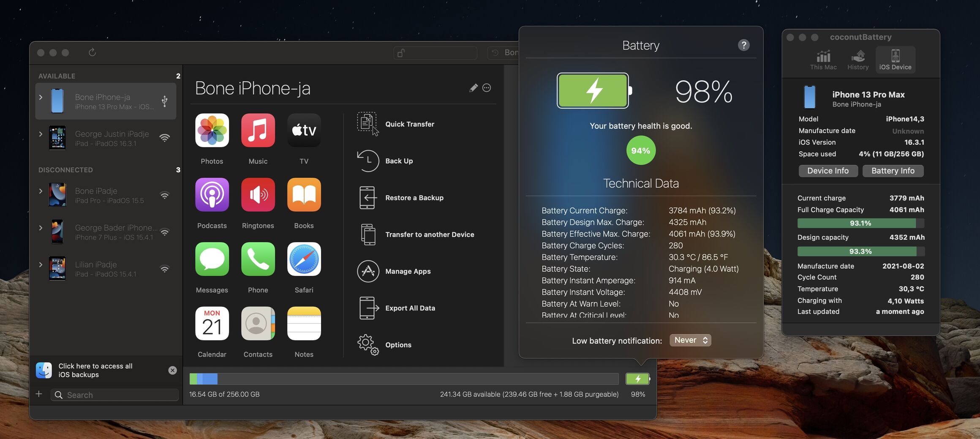This screenshot has width=980, height=439.
Task: Click the Back Up action
Action: click(x=385, y=161)
